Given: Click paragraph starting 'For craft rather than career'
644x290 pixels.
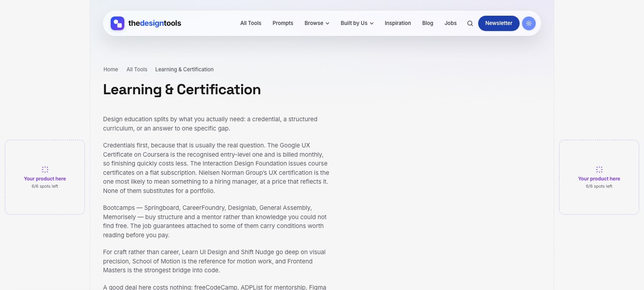Looking at the screenshot, I should click(x=216, y=261).
